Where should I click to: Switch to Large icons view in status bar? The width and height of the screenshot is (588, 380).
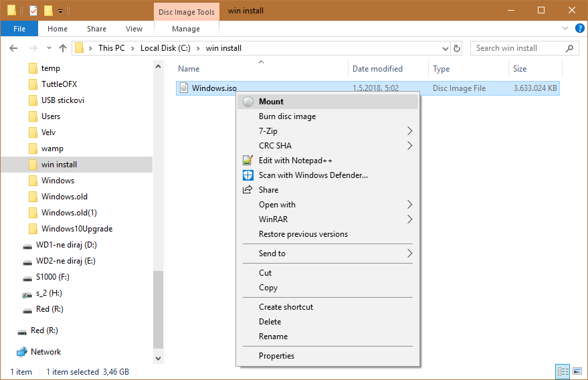(577, 371)
